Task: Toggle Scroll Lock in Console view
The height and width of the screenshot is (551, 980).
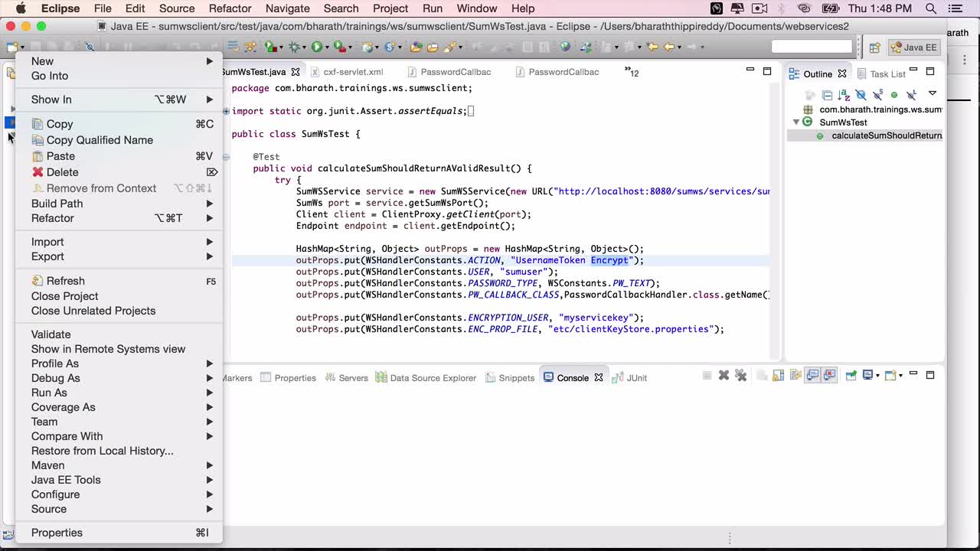Action: coord(779,376)
